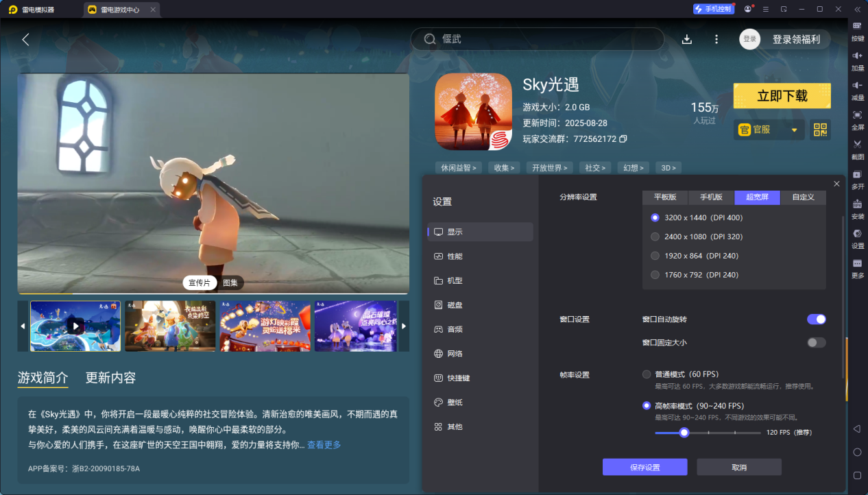The height and width of the screenshot is (495, 868).
Task: Expand the 3D tag
Action: 668,168
